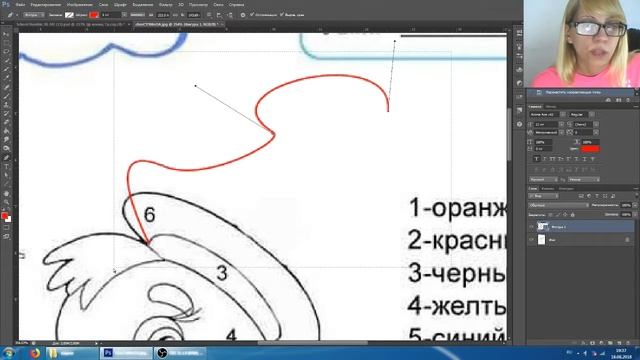Change screen mode icon in toolbox
This screenshot has width=640, height=360.
tap(7, 236)
